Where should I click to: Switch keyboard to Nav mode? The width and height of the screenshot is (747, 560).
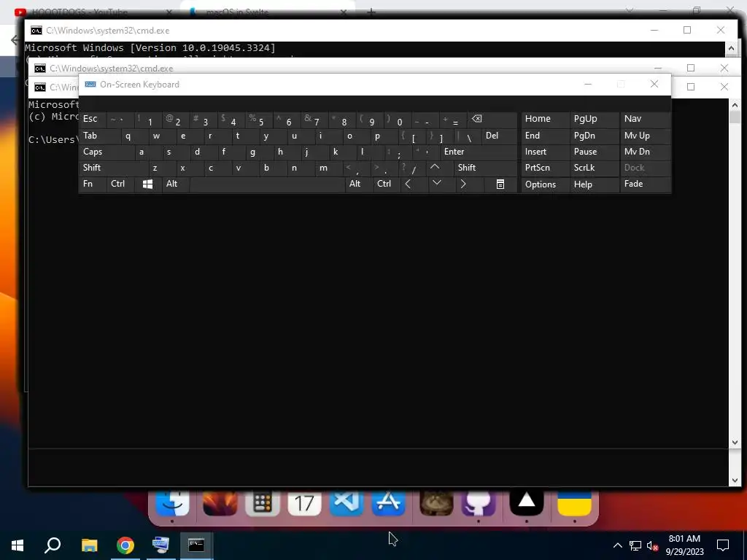click(645, 119)
